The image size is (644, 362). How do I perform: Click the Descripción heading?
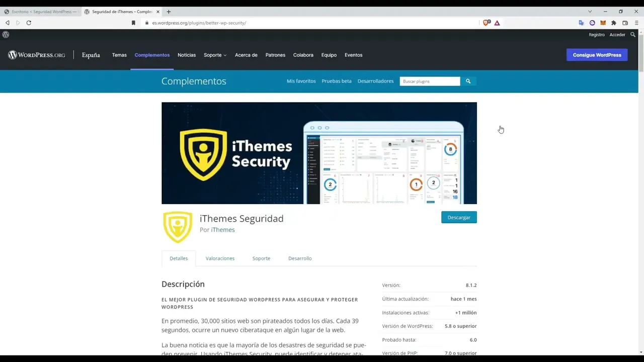183,284
